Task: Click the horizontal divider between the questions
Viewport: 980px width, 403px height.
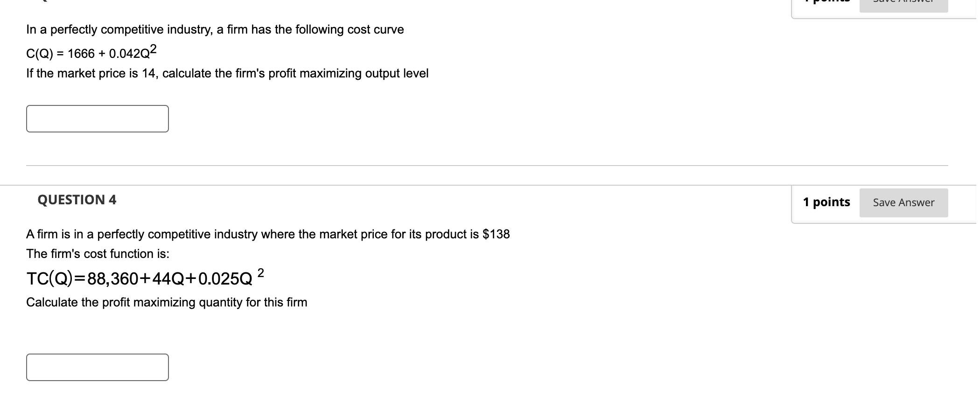Action: (x=487, y=165)
